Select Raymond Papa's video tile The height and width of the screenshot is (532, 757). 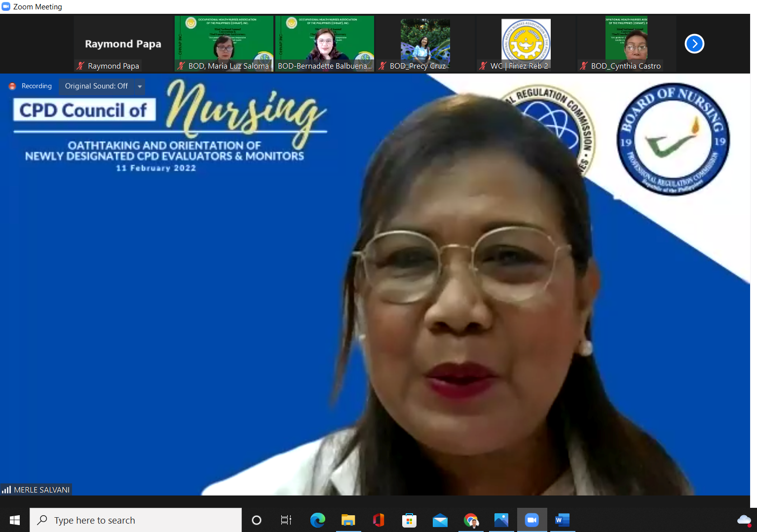click(123, 44)
